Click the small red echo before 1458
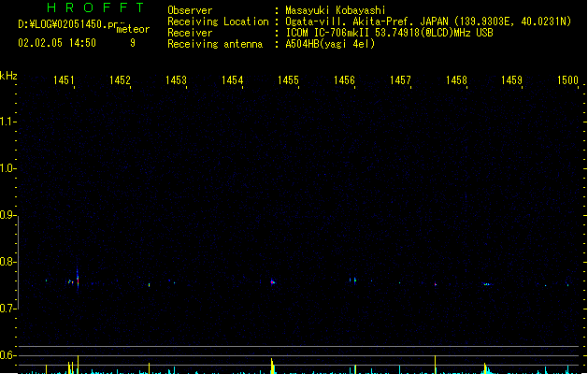This screenshot has height=374, width=588. (x=436, y=284)
